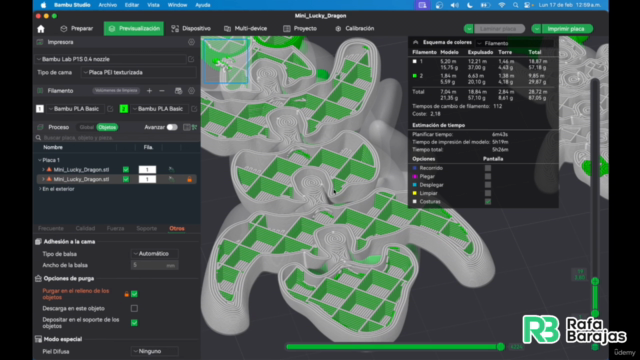Click the Imprimir placa button

click(x=566, y=29)
